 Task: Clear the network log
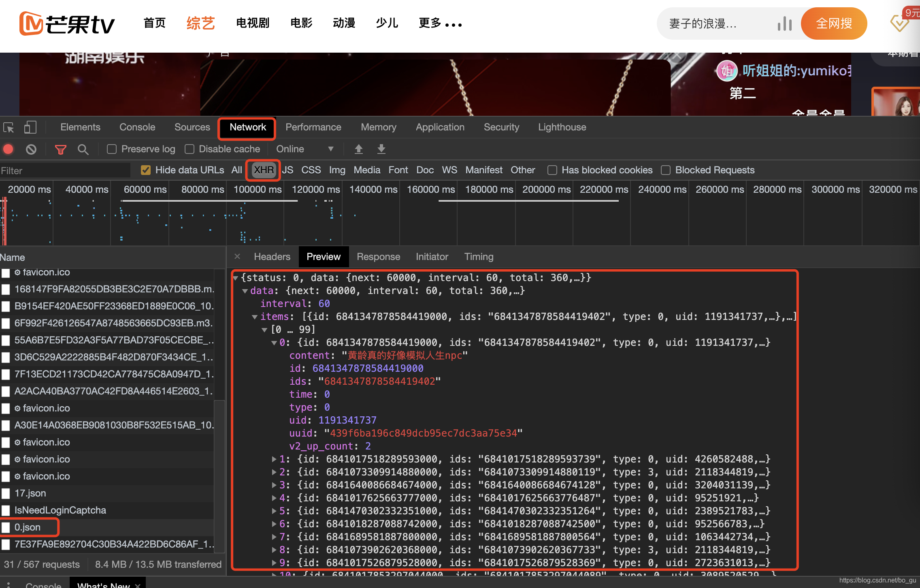pyautogui.click(x=31, y=149)
